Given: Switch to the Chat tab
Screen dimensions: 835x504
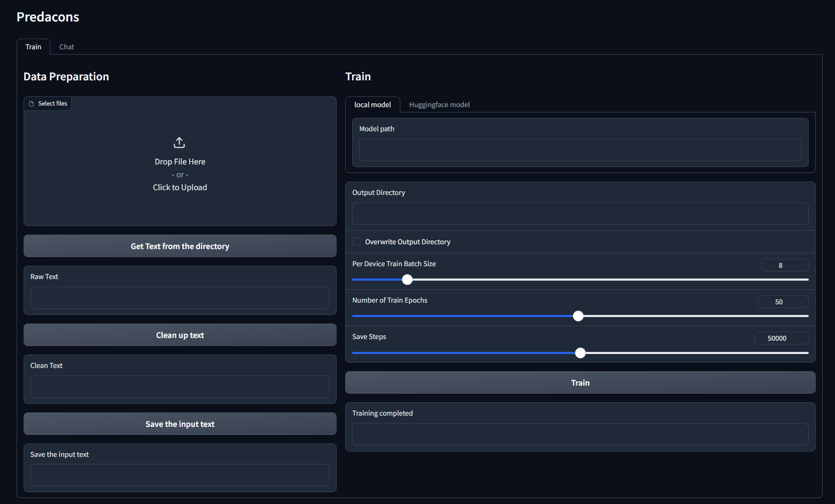Looking at the screenshot, I should coord(66,47).
